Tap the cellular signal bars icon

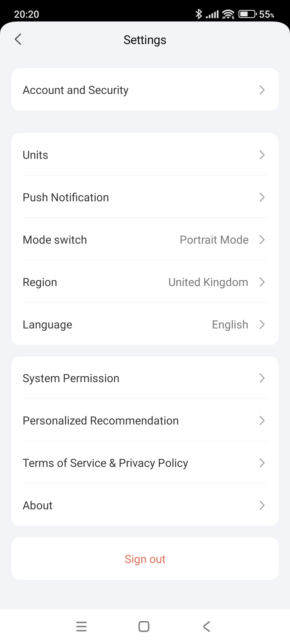coord(212,14)
